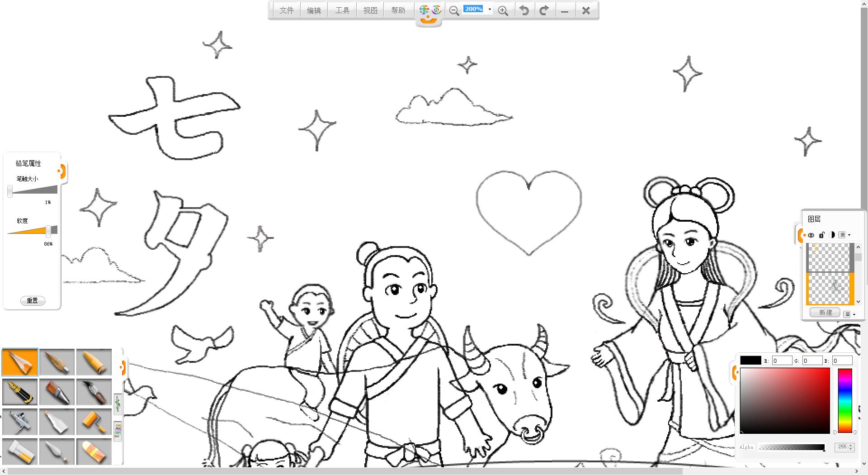Image resolution: width=868 pixels, height=475 pixels.
Task: Click the 重置 reset button
Action: pyautogui.click(x=33, y=300)
